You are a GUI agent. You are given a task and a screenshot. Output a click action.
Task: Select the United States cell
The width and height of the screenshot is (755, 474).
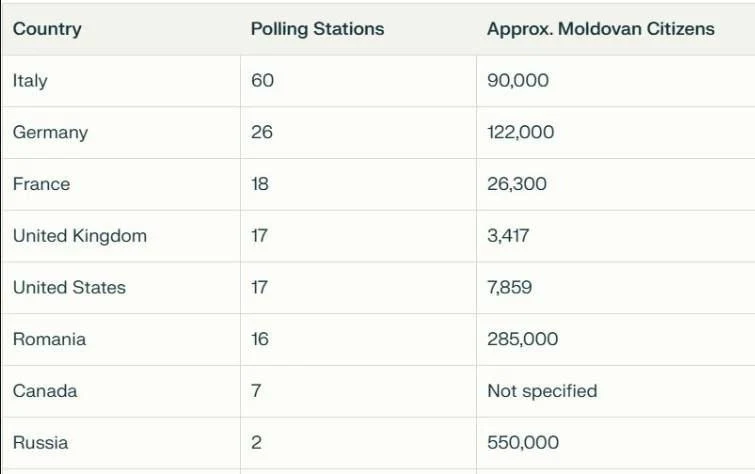click(69, 288)
